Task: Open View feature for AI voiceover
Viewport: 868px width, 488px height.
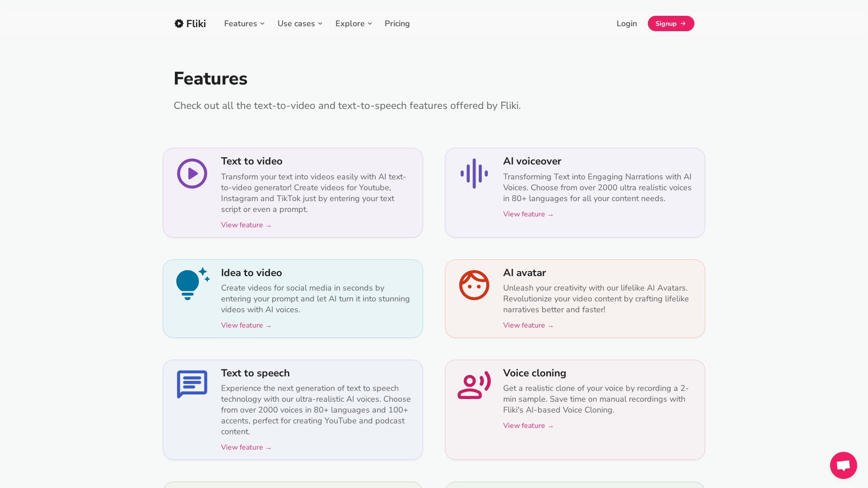Action: pyautogui.click(x=528, y=214)
